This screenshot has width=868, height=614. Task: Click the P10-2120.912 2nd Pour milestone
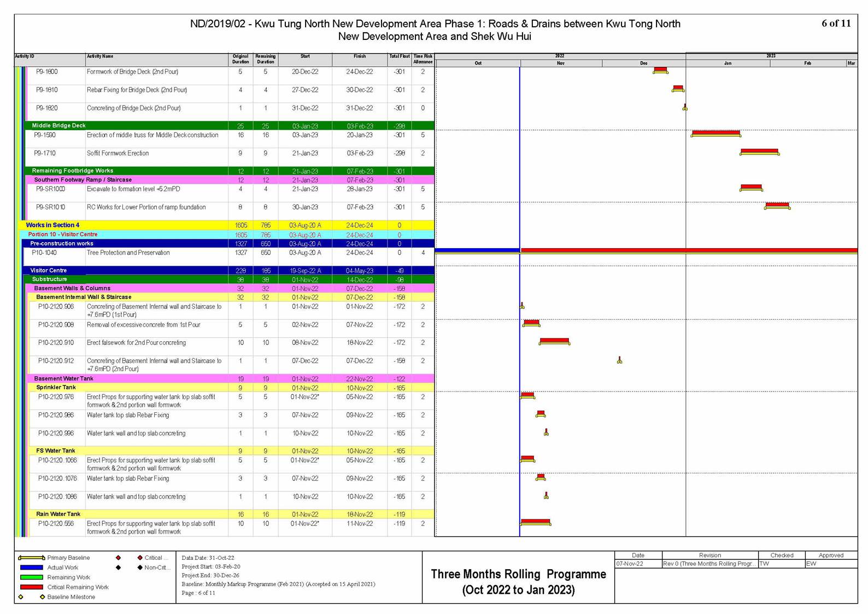[x=619, y=360]
